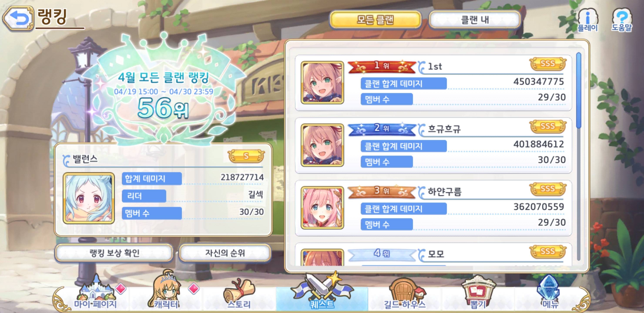Select the 2nd place 흐규흐규 clan entry
The height and width of the screenshot is (313, 644).
tap(433, 145)
